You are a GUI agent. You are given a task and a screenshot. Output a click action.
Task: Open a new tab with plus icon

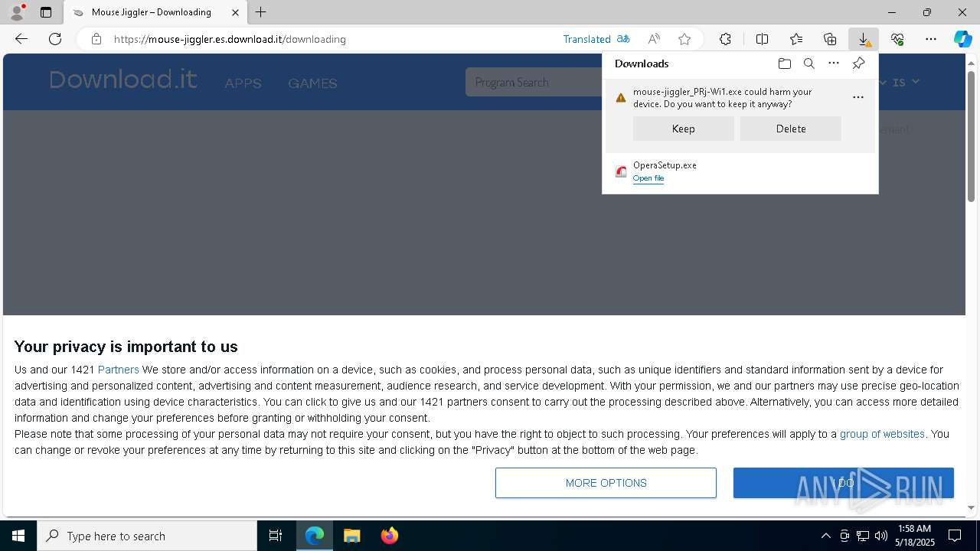261,12
